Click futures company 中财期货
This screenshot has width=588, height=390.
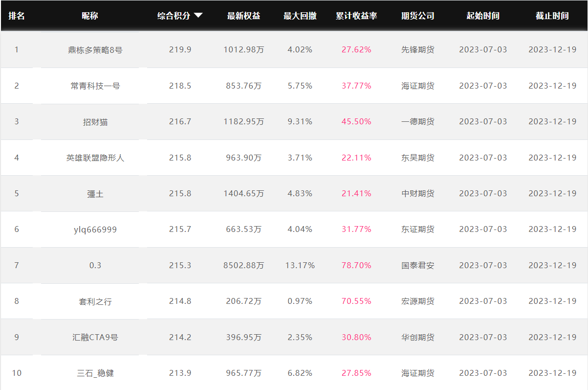(418, 193)
